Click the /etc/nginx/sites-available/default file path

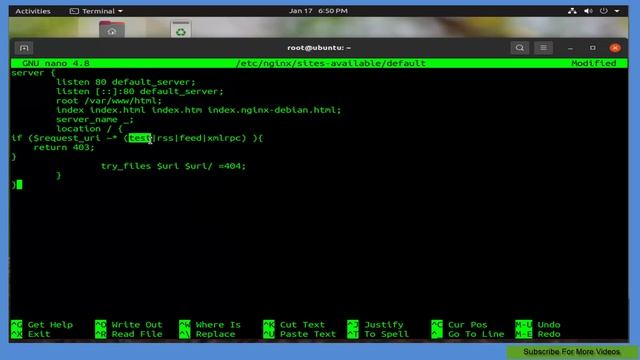(x=331, y=63)
